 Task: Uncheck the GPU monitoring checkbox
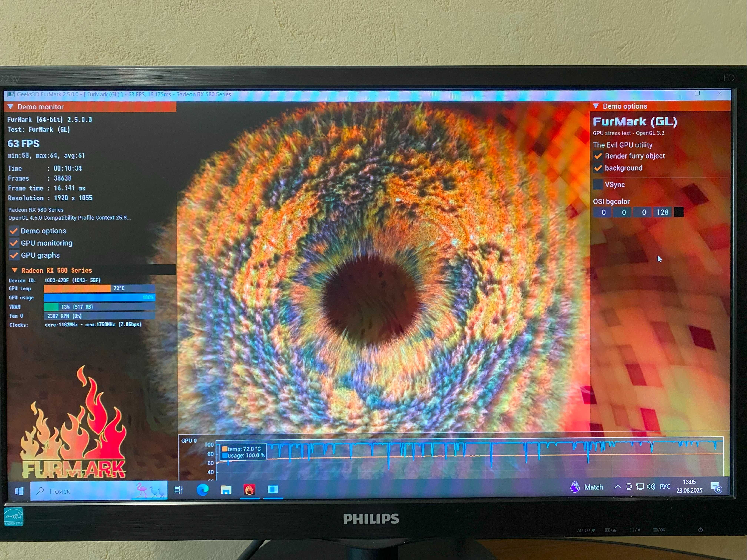pyautogui.click(x=14, y=243)
